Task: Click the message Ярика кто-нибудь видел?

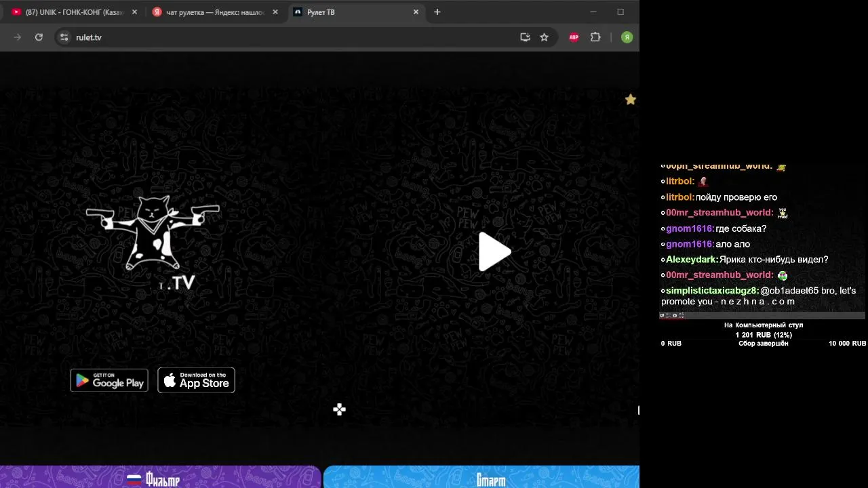Action: click(774, 260)
